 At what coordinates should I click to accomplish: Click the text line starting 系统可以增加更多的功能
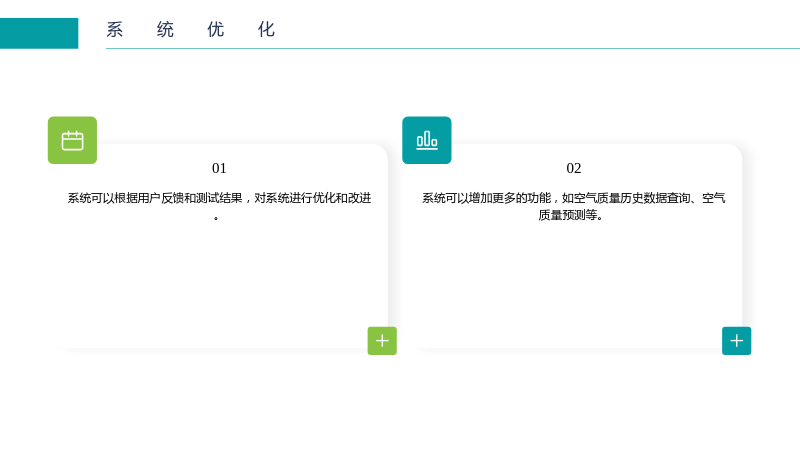(x=573, y=198)
